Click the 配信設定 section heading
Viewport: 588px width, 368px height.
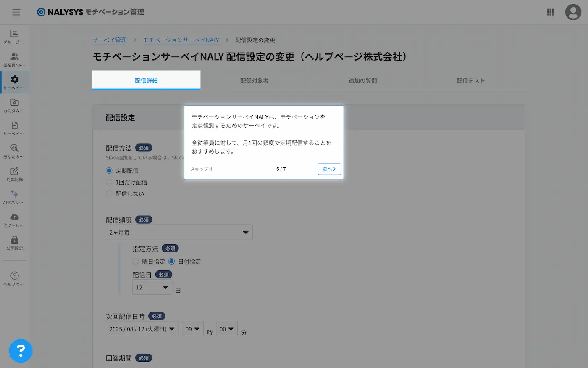[121, 118]
